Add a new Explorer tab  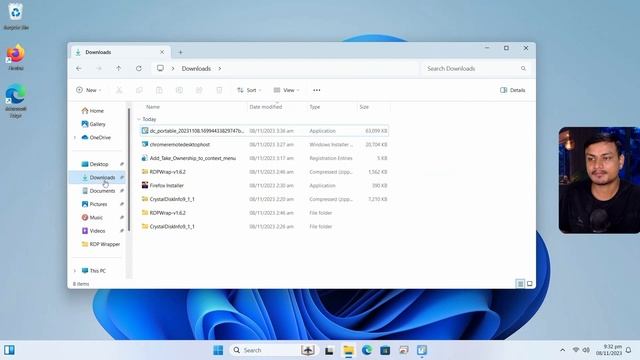click(x=180, y=52)
